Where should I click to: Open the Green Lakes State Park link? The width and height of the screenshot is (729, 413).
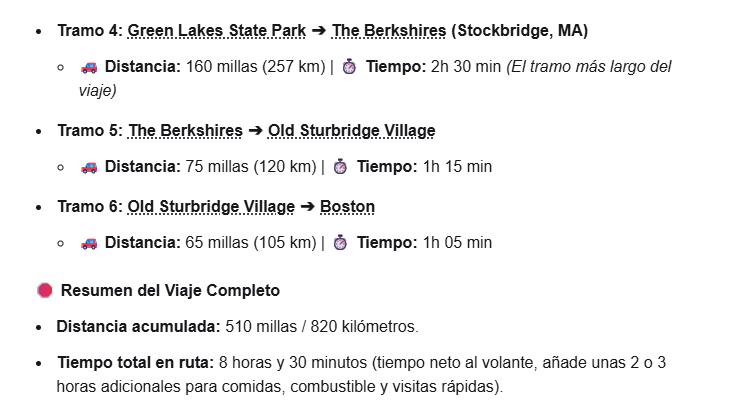pos(217,31)
